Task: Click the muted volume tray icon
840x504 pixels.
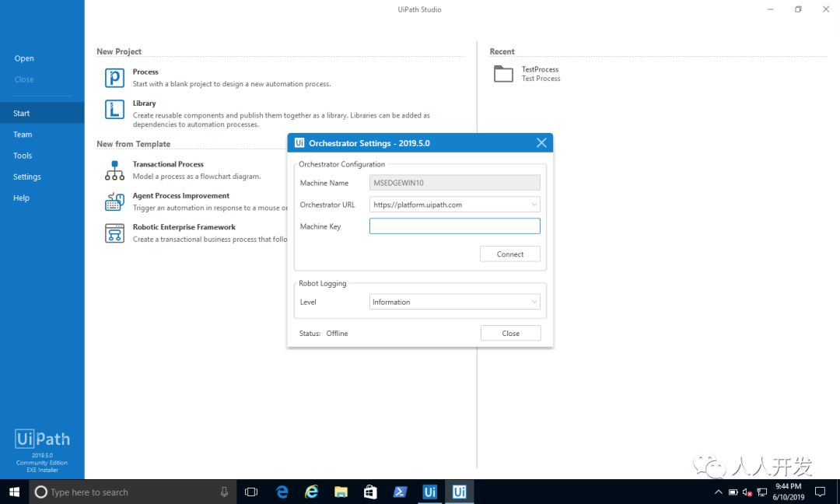Action: 747,492
